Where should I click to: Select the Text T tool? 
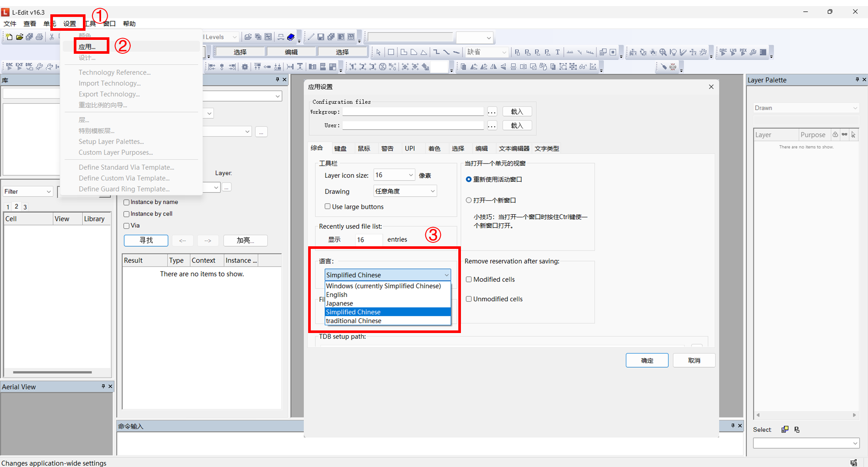click(x=558, y=52)
